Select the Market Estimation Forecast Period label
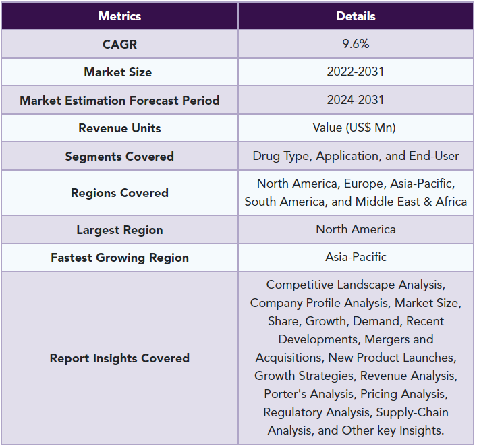This screenshot has width=477, height=448. tap(119, 100)
